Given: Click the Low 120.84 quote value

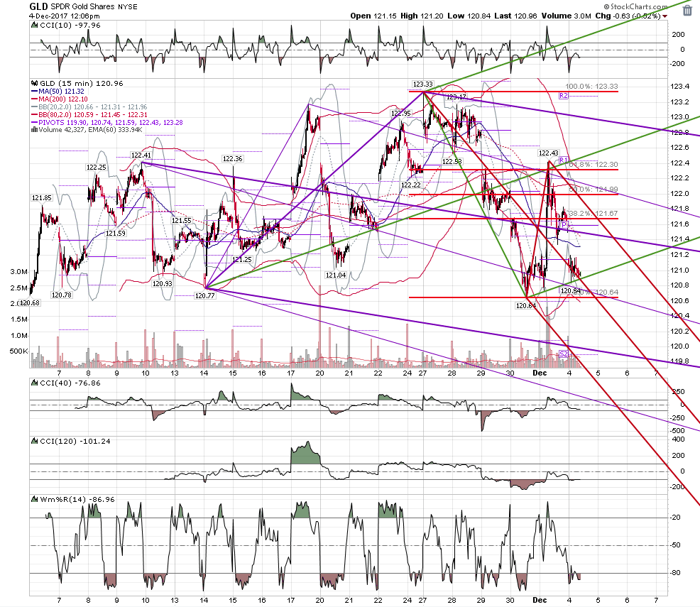Looking at the screenshot, I should click(469, 16).
